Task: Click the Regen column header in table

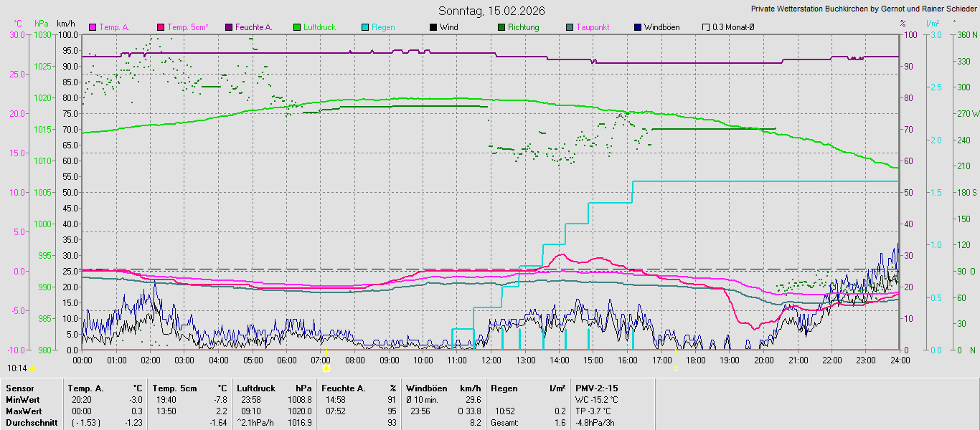Action: [503, 388]
